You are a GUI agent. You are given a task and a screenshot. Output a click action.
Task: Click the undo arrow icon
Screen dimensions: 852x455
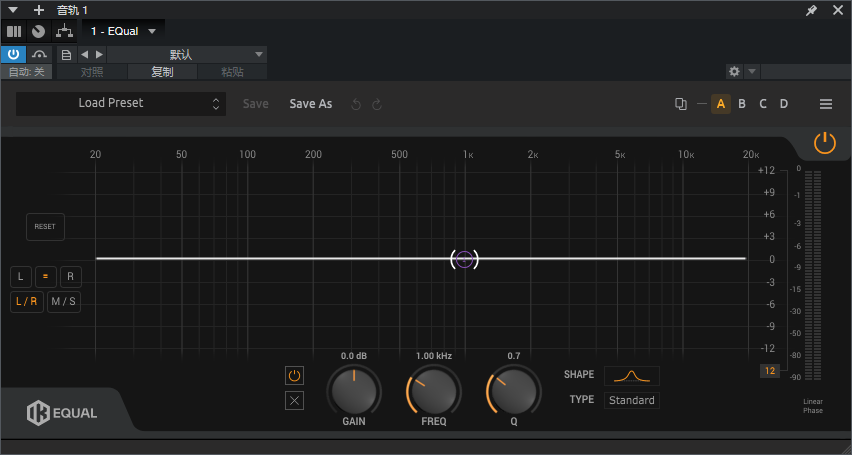point(356,104)
